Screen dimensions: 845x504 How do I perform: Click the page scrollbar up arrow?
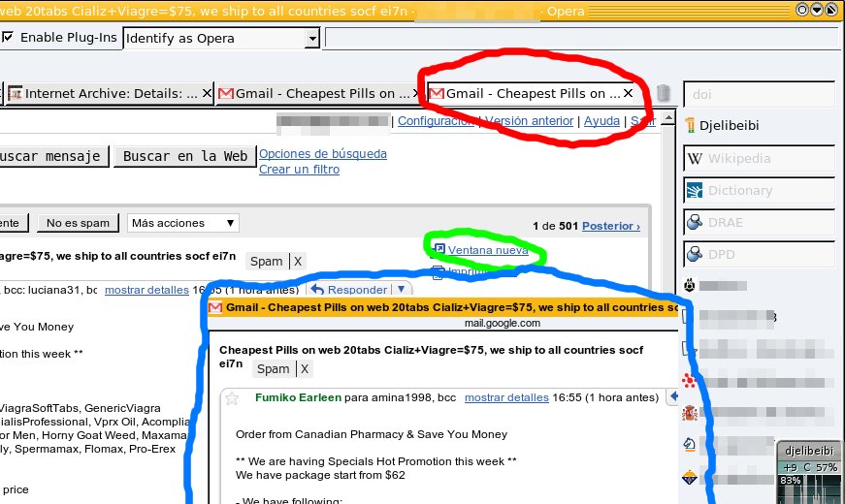667,118
